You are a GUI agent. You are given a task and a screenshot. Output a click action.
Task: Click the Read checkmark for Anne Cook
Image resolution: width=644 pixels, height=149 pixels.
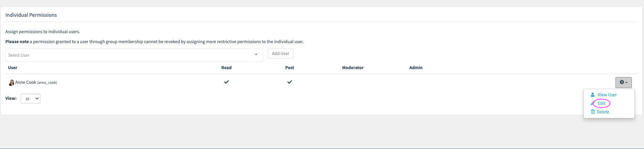(x=226, y=82)
